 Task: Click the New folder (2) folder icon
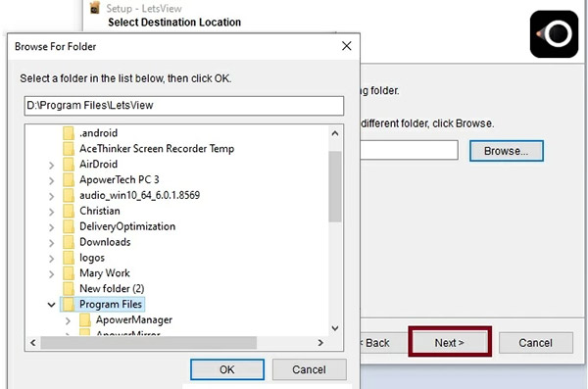tap(69, 288)
